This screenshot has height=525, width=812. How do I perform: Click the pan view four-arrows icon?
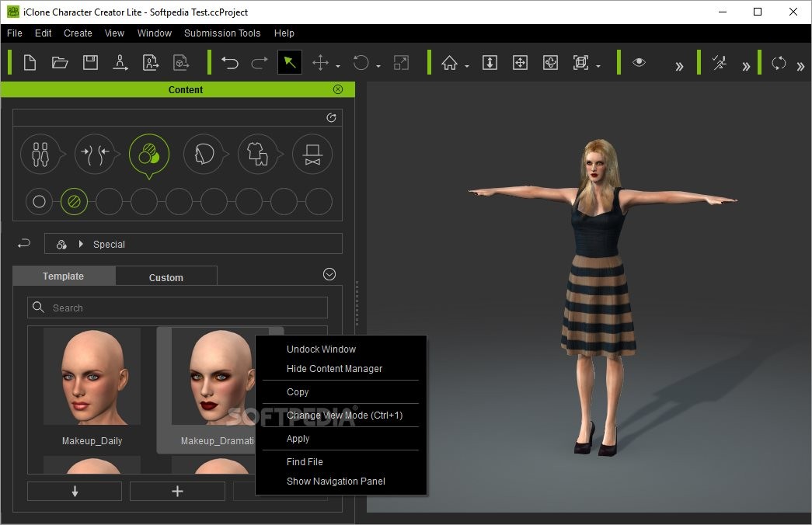520,63
